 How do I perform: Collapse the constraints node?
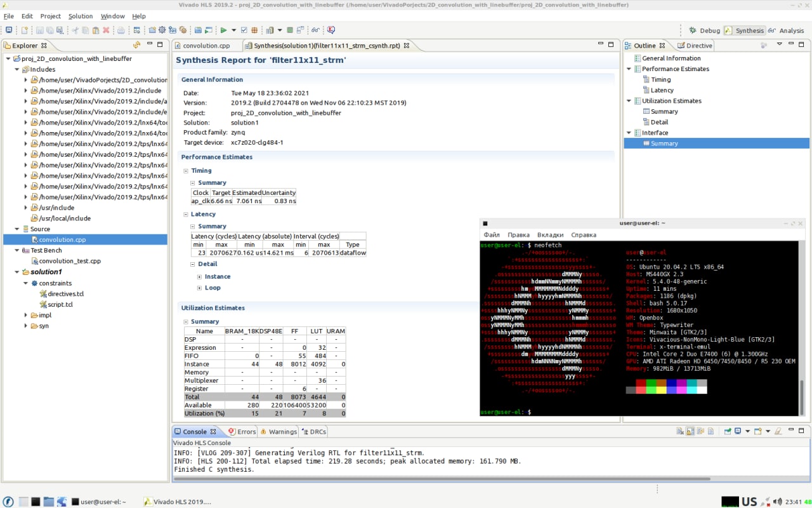pyautogui.click(x=26, y=283)
